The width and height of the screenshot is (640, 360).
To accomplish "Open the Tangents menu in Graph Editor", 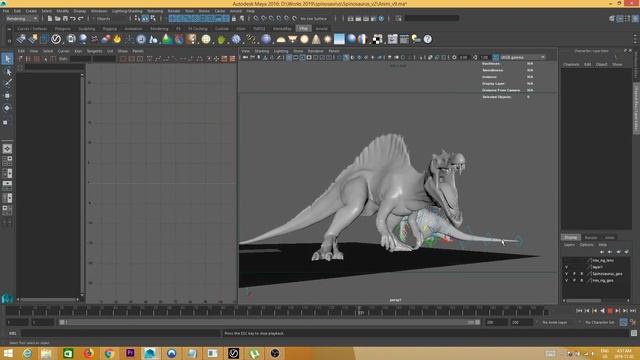I will [x=94, y=51].
